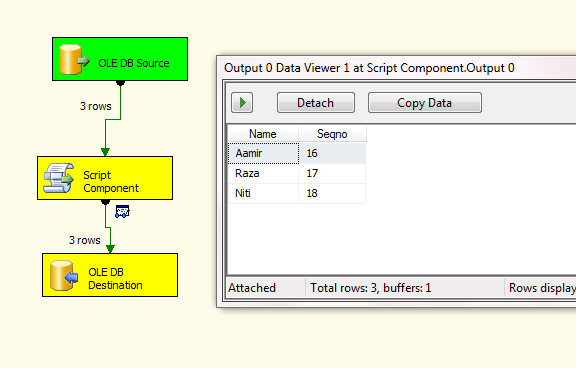Click the 3 rows label above OLE DB Destination
The image size is (576, 368).
[84, 240]
